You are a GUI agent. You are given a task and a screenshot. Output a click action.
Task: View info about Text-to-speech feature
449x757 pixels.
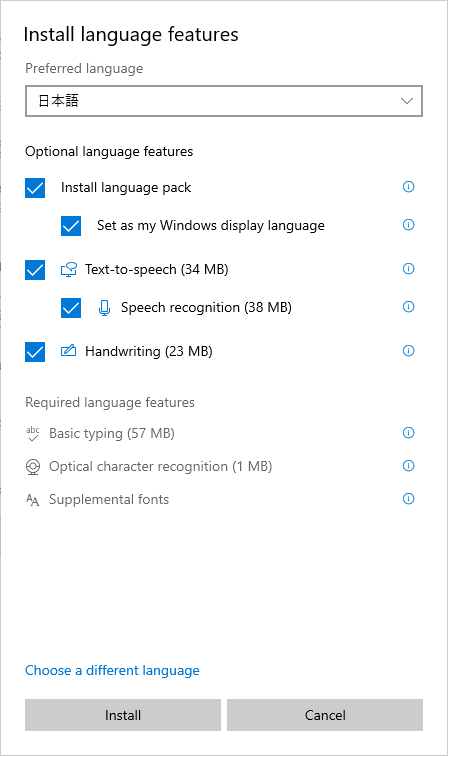coord(408,269)
